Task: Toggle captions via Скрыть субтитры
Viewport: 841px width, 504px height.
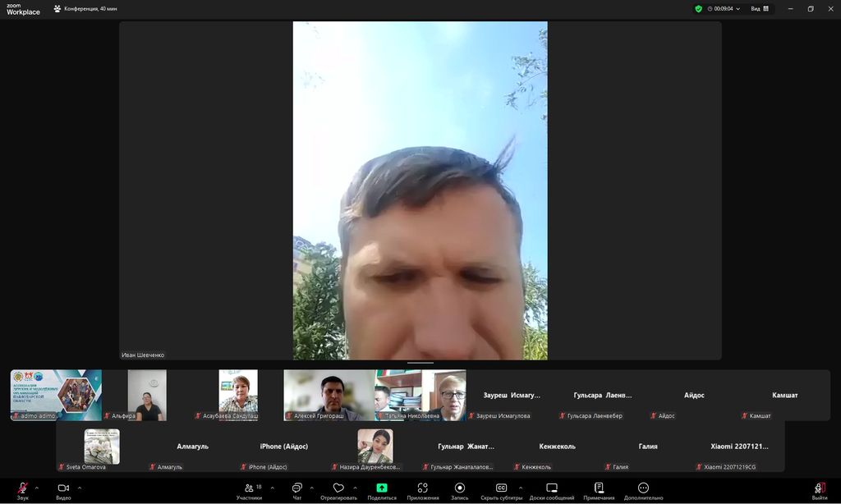Action: tap(501, 489)
